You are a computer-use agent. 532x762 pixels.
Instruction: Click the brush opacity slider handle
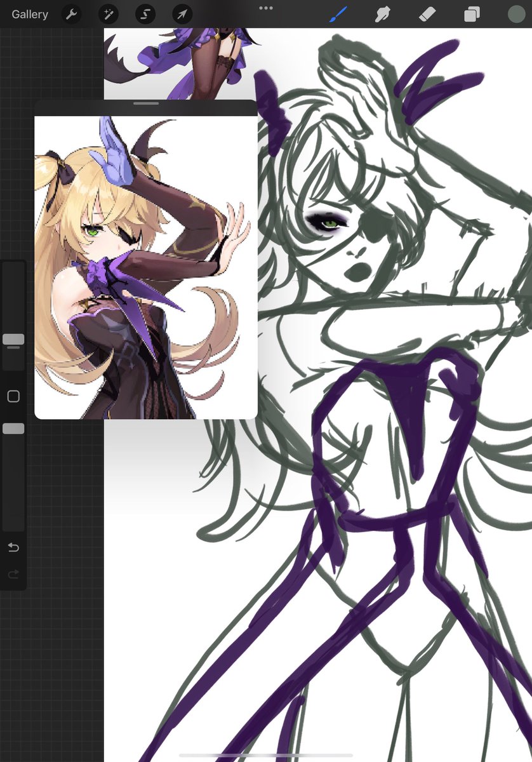coord(13,429)
